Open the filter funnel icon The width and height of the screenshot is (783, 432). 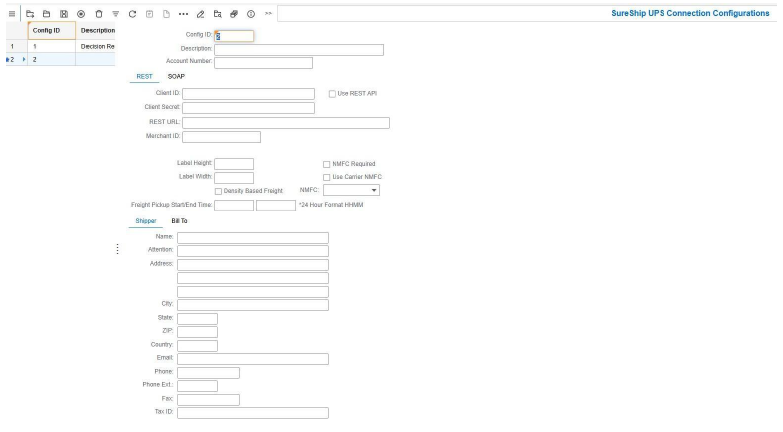click(114, 13)
